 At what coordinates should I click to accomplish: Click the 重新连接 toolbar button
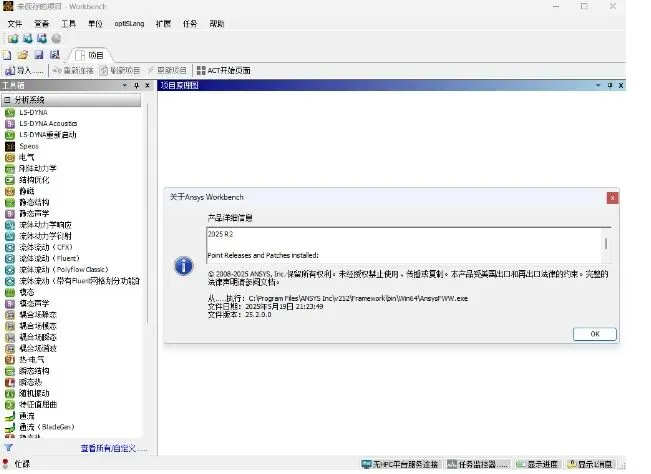[x=73, y=71]
